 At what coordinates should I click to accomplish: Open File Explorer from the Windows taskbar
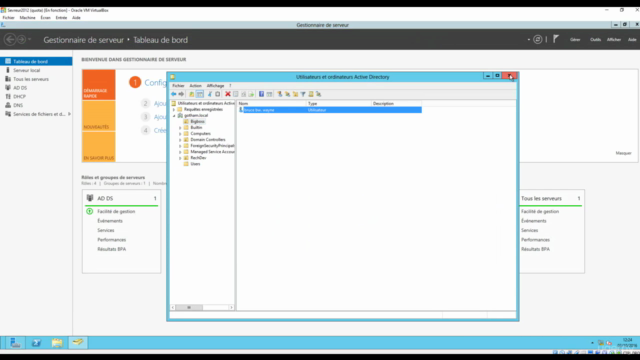pyautogui.click(x=57, y=343)
